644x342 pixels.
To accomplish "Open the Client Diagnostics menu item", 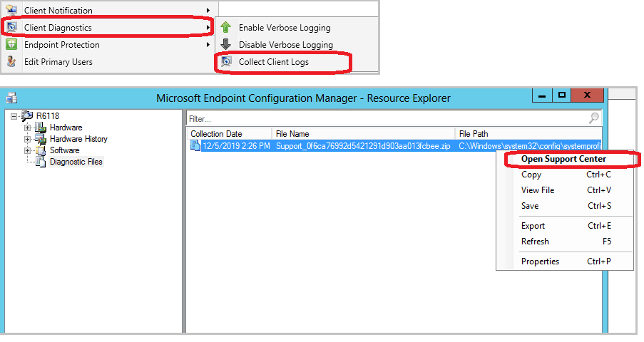I will 109,28.
